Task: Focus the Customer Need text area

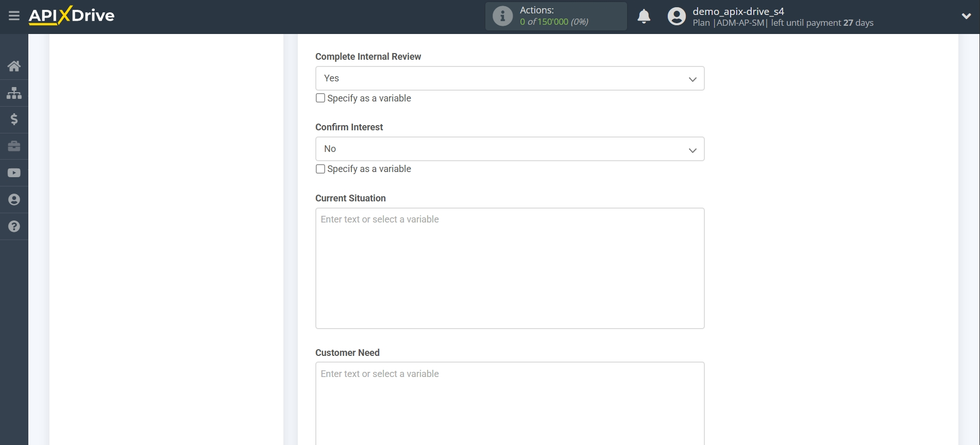Action: coord(510,403)
